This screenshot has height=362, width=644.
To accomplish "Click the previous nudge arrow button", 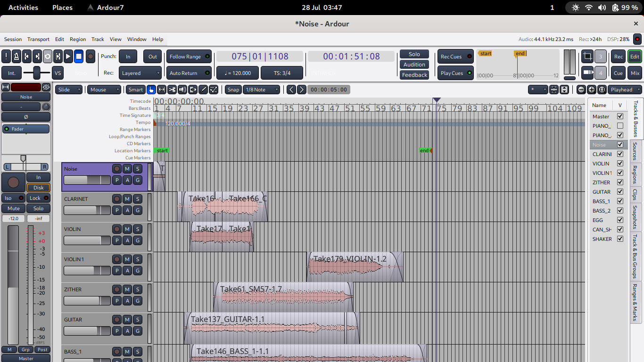I will point(291,90).
